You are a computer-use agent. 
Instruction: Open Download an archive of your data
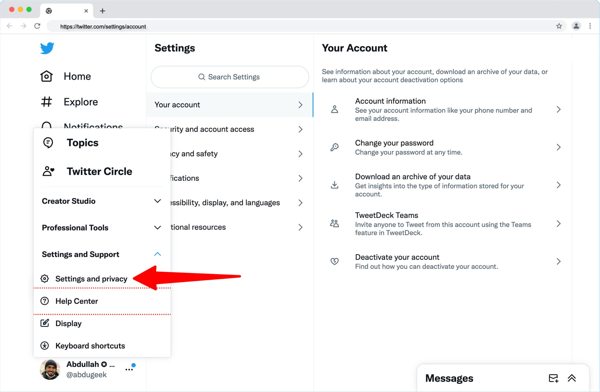point(444,185)
